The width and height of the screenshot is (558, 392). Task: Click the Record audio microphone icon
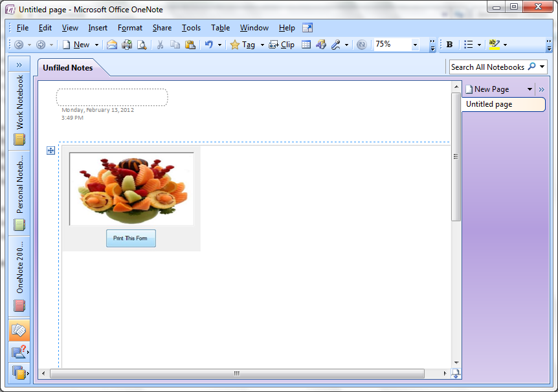[335, 45]
